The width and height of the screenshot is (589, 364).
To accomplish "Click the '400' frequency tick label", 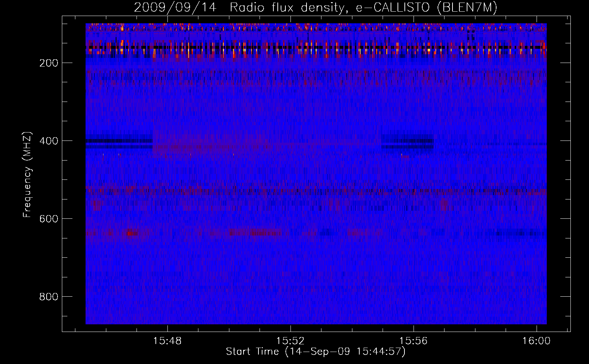I will point(49,141).
